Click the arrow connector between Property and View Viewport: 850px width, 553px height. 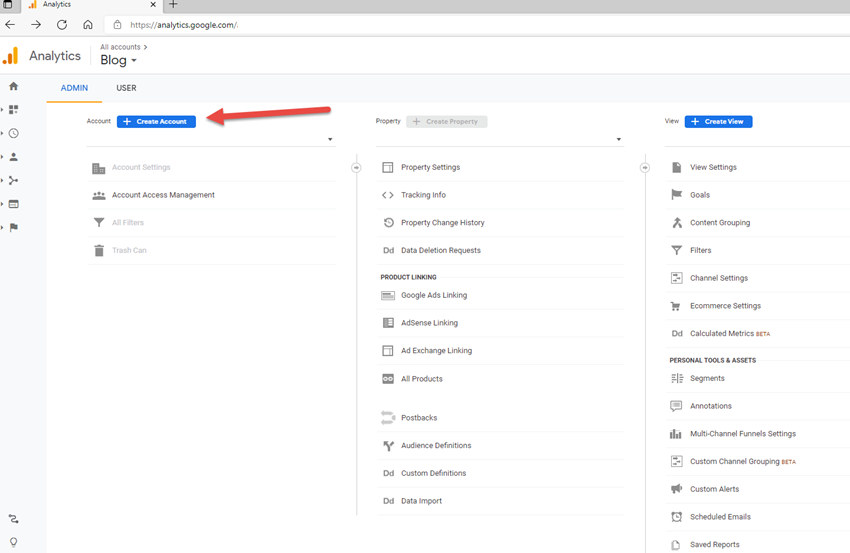645,168
